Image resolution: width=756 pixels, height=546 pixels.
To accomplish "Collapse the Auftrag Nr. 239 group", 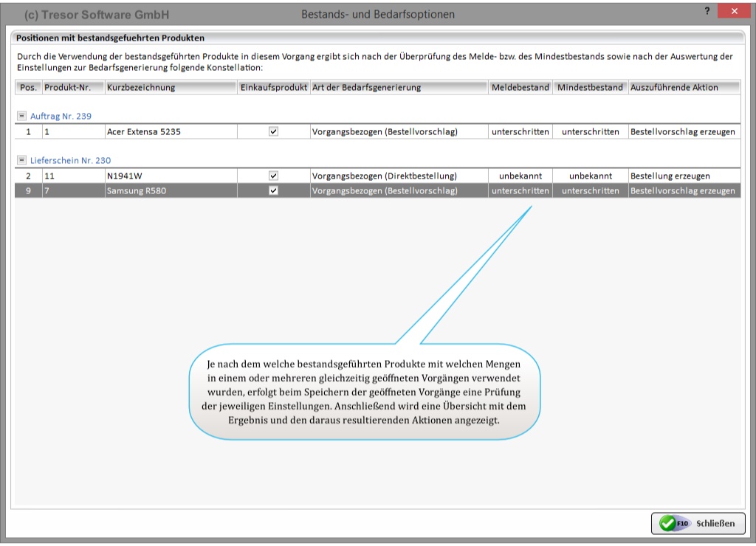I will (x=21, y=117).
